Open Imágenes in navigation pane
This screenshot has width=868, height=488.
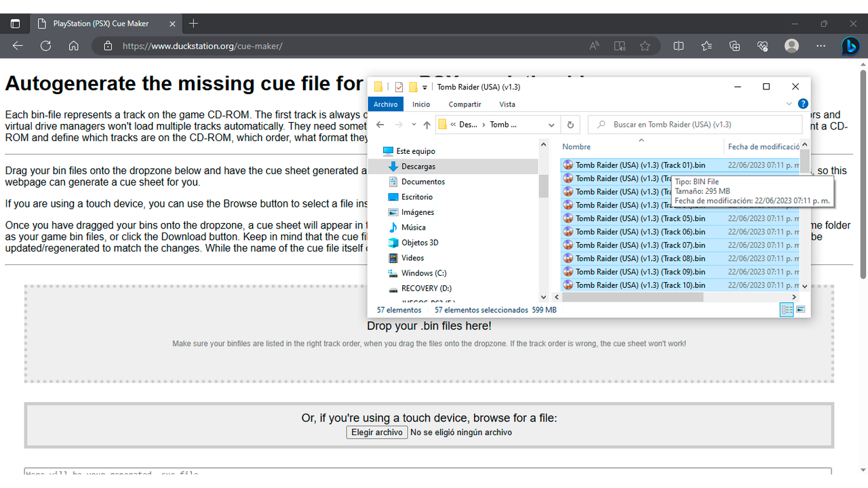point(418,212)
